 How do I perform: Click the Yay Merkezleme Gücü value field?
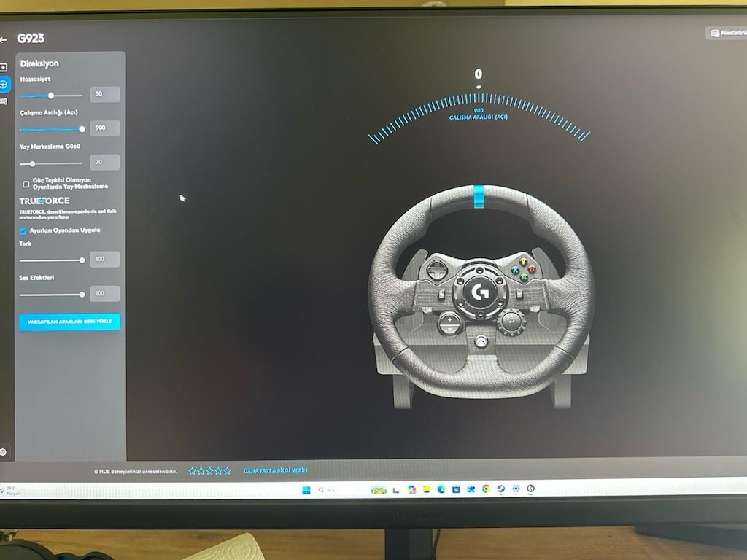click(x=105, y=163)
